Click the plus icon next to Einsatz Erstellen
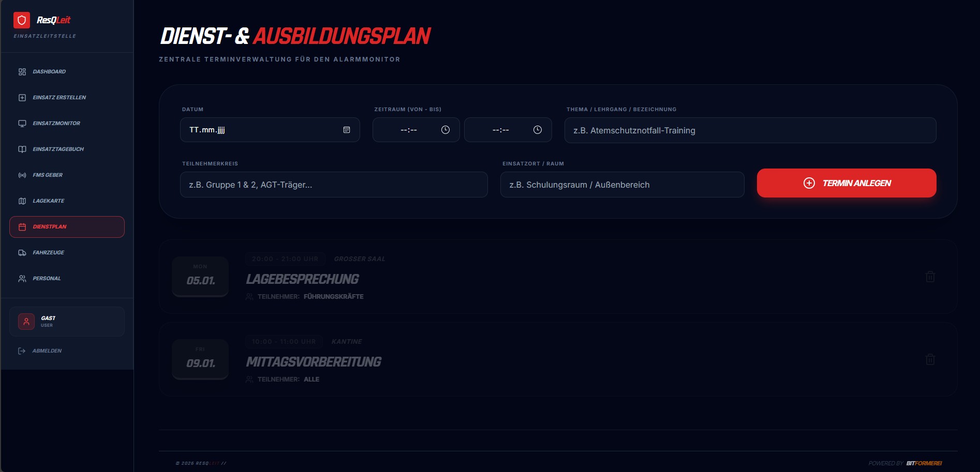980x472 pixels. (x=22, y=97)
